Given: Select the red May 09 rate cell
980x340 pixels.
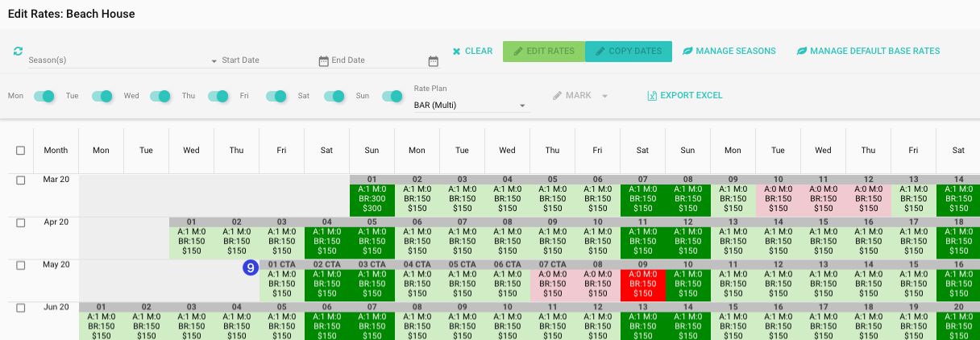Looking at the screenshot, I should coord(642,284).
